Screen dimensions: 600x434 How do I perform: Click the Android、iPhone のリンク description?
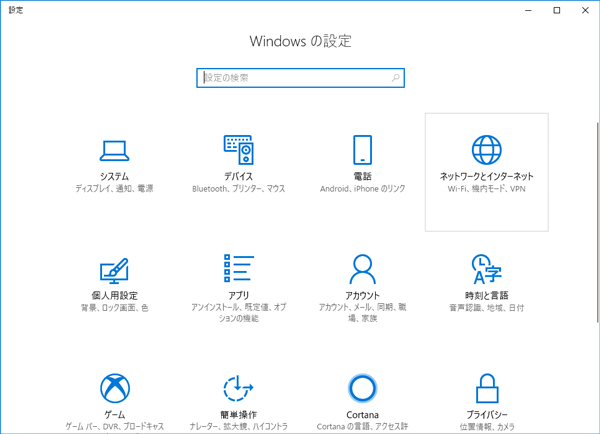tap(362, 189)
